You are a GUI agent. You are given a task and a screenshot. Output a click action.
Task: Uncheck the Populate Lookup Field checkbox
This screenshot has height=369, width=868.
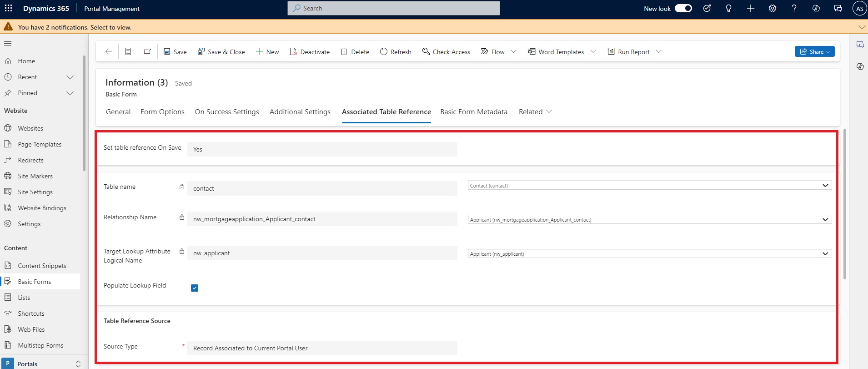pos(195,288)
